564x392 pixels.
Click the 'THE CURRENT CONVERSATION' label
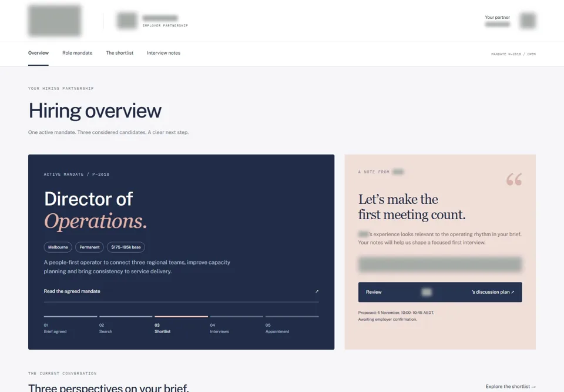(62, 374)
